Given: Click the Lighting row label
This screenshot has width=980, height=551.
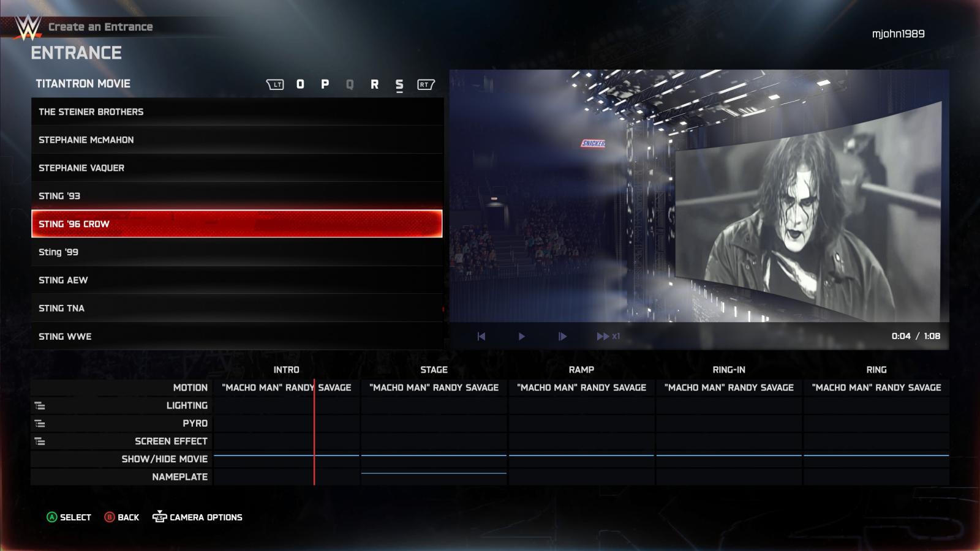Looking at the screenshot, I should 187,405.
